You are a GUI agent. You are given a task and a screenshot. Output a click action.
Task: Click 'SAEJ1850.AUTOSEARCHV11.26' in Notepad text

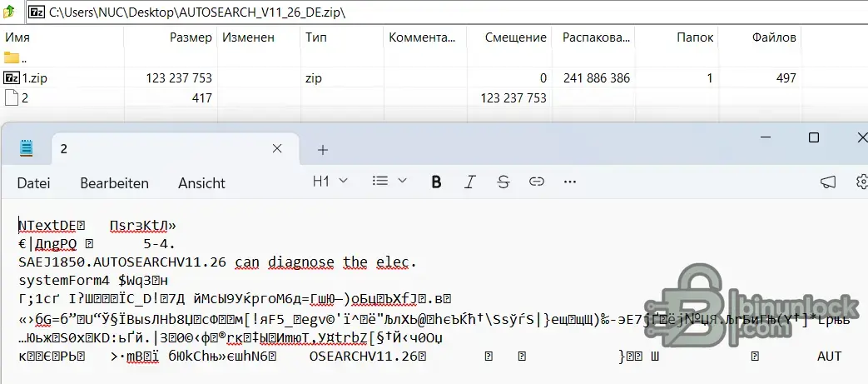click(122, 262)
